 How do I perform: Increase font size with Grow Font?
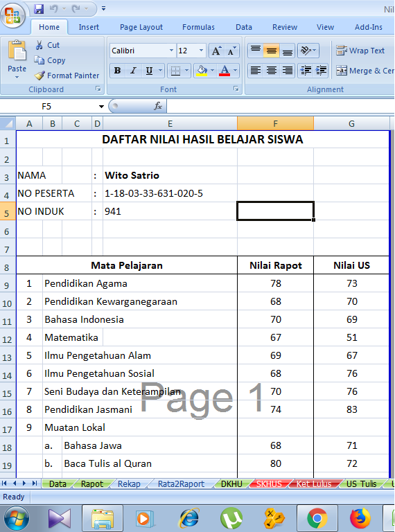point(216,51)
